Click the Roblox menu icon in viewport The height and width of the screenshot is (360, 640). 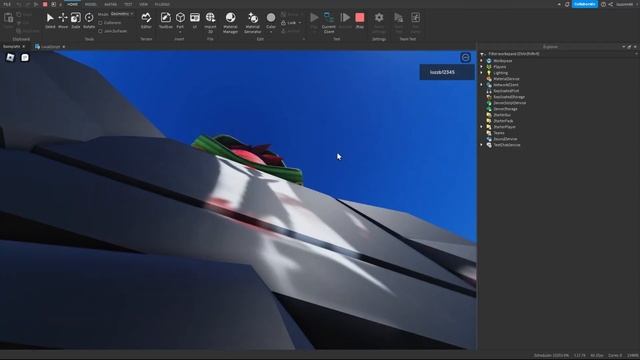pos(10,58)
